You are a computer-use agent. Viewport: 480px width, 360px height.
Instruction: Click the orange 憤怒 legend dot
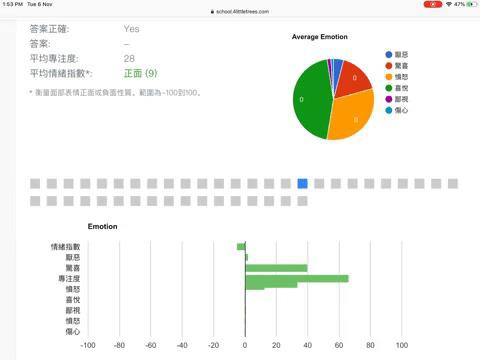[x=389, y=77]
